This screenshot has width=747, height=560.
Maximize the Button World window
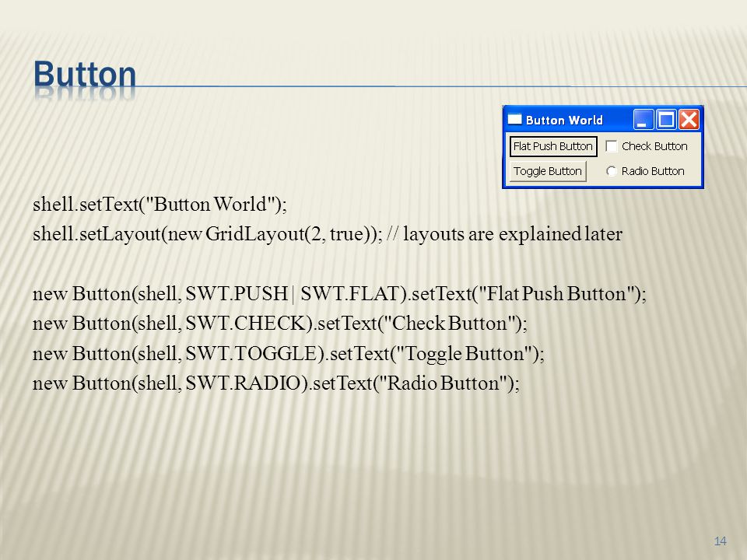(x=666, y=120)
